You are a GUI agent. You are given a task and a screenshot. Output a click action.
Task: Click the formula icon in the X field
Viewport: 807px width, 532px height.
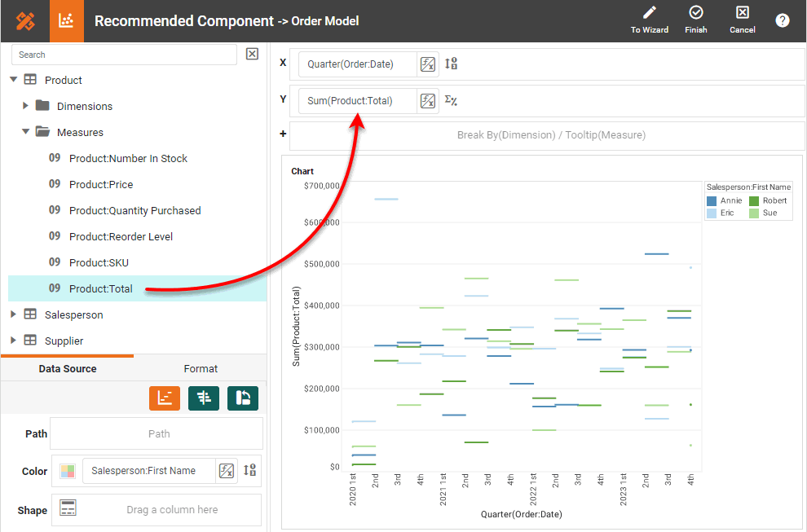tap(427, 64)
